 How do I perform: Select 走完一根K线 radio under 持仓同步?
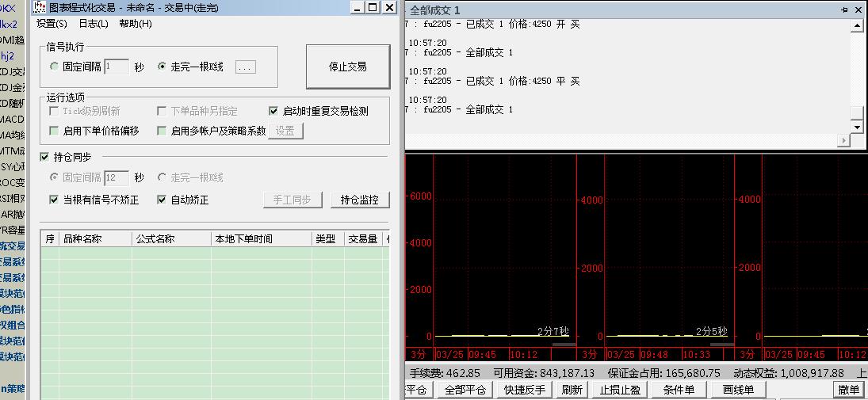pos(162,177)
